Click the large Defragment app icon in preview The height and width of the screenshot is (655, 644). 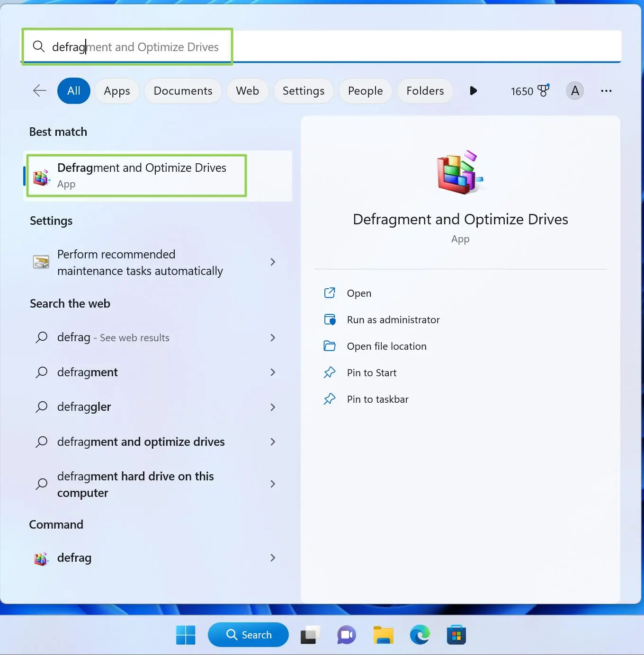point(460,172)
